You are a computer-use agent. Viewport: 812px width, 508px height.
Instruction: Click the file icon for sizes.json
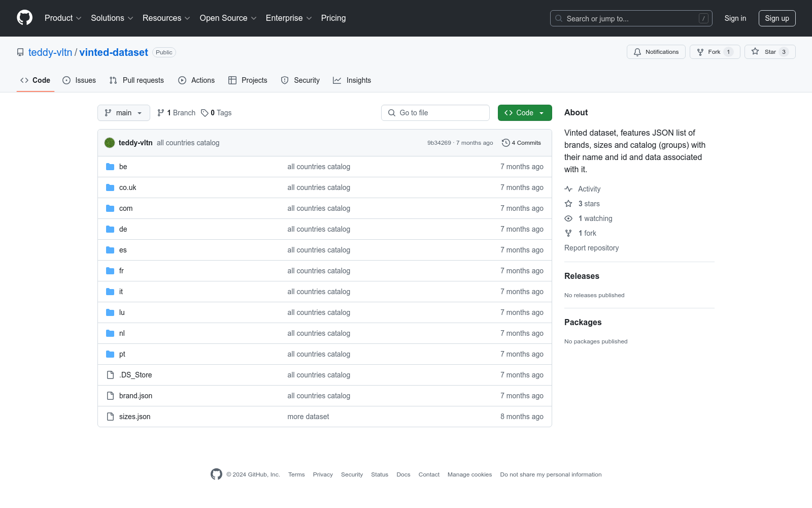pyautogui.click(x=110, y=417)
